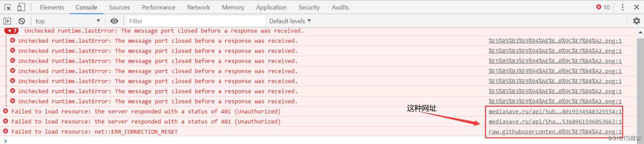This screenshot has width=644, height=144.
Task: Open the top context dropdown
Action: (67, 21)
